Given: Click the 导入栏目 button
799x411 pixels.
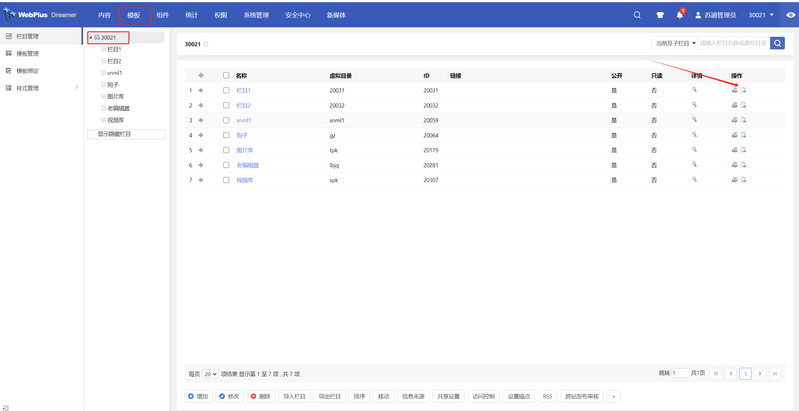Looking at the screenshot, I should [295, 396].
